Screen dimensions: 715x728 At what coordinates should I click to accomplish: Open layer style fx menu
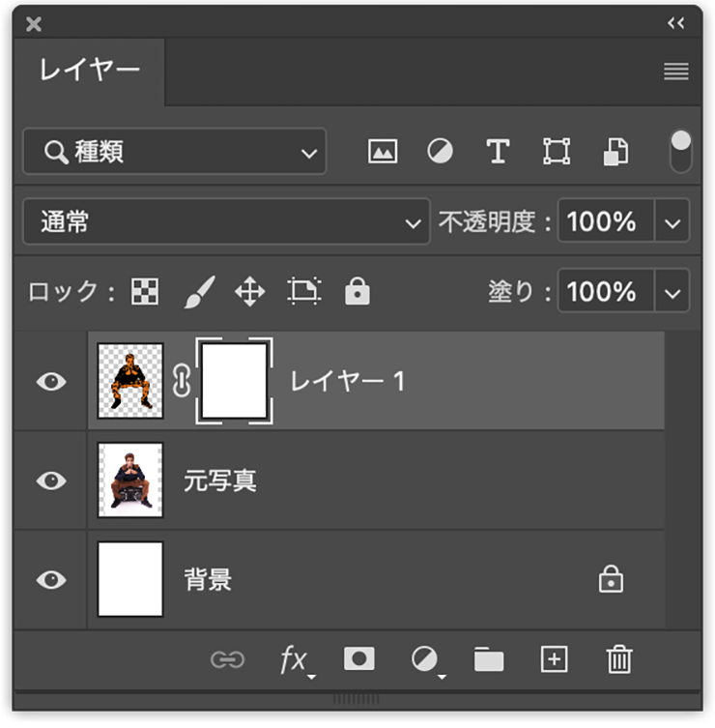[x=294, y=659]
